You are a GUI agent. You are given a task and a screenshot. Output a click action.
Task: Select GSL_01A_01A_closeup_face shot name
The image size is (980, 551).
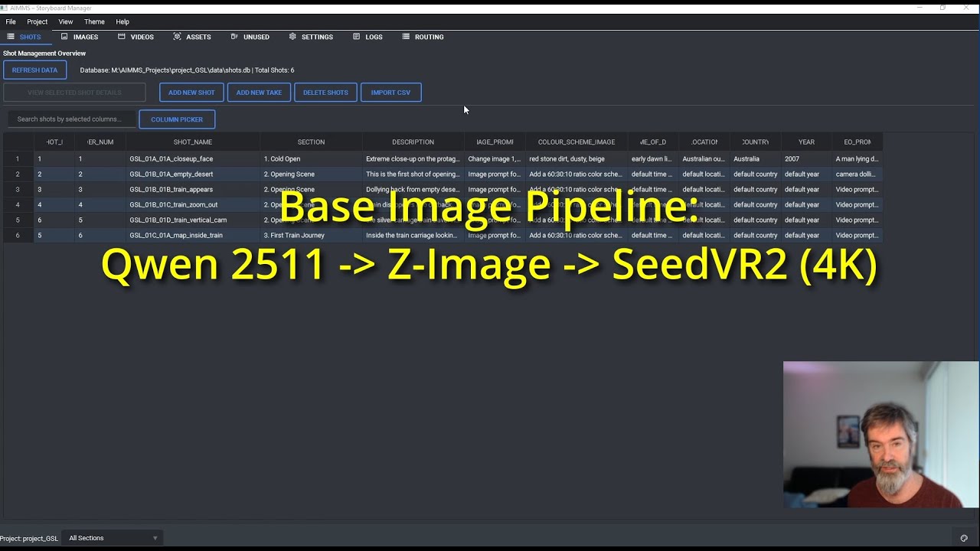coord(193,159)
